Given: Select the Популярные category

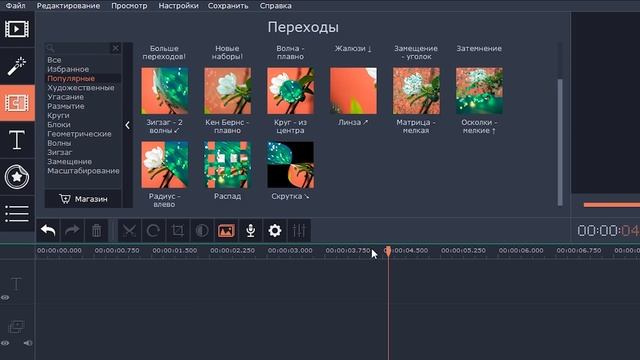Looking at the screenshot, I should pyautogui.click(x=71, y=78).
